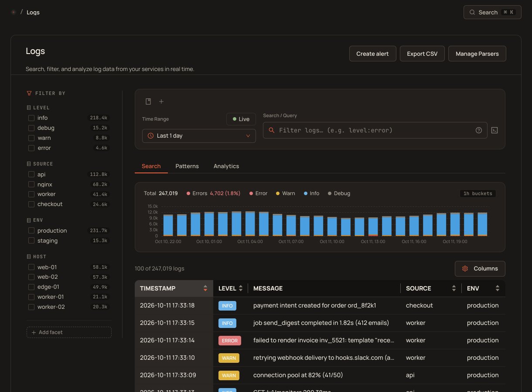Tick the warn level checkbox
532x392 pixels.
[31, 138]
